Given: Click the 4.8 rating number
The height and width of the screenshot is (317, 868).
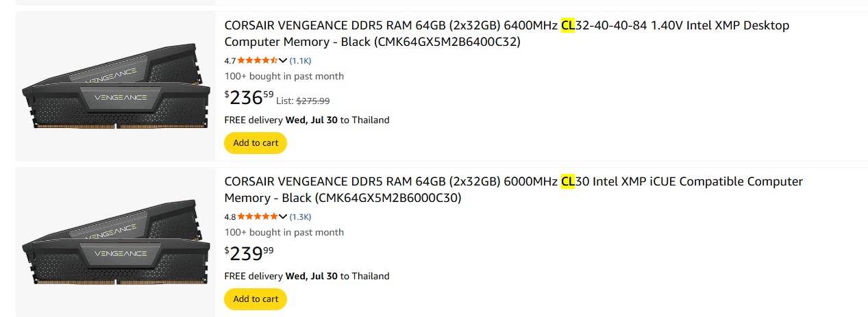Looking at the screenshot, I should coord(230,216).
